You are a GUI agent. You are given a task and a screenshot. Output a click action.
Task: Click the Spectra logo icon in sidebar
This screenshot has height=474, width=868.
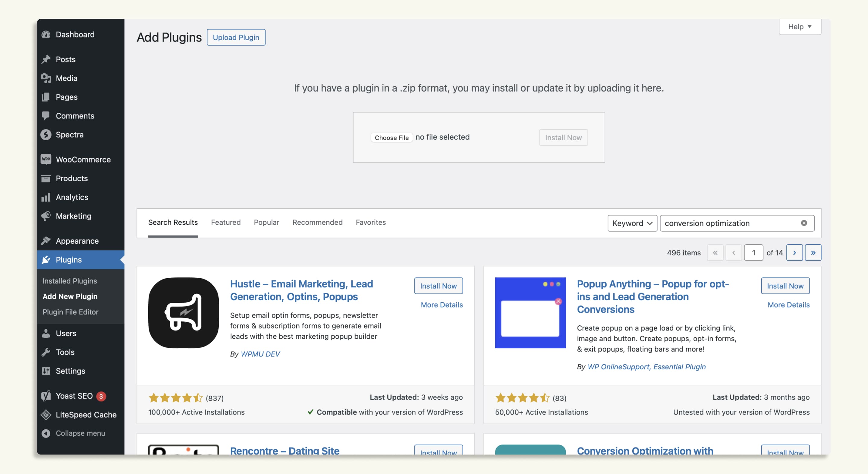coord(46,134)
